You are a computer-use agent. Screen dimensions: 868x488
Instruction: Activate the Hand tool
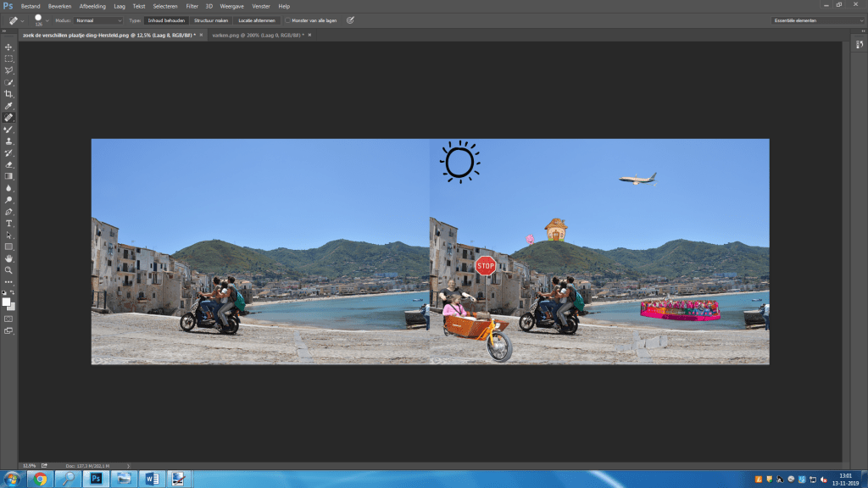(x=8, y=258)
